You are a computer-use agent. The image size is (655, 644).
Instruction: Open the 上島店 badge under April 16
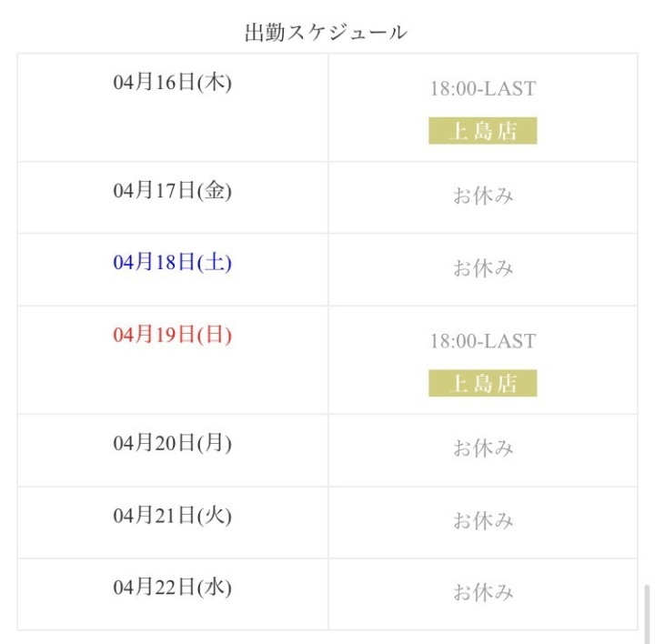point(483,131)
